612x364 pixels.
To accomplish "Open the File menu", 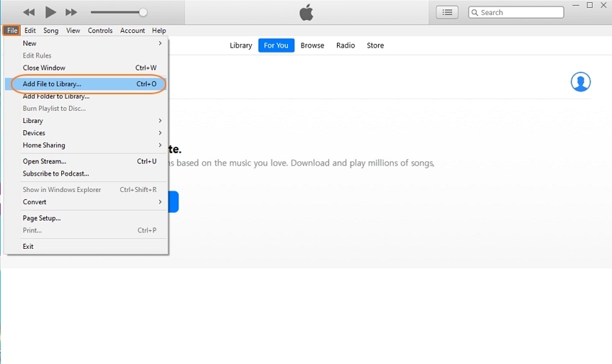I will [x=12, y=30].
